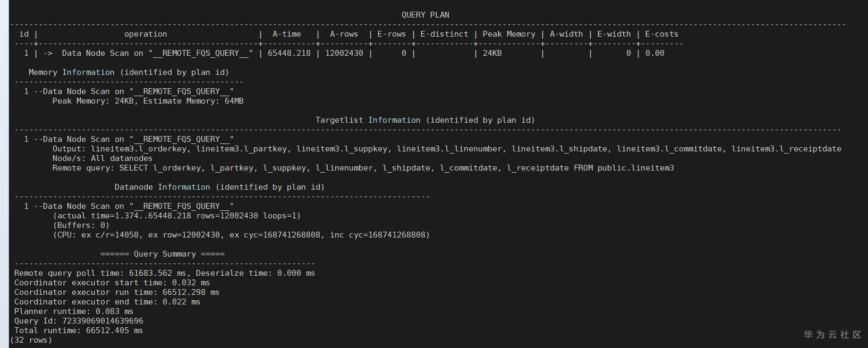Click the Targetlist Information section heading
The height and width of the screenshot is (348, 868).
point(425,120)
